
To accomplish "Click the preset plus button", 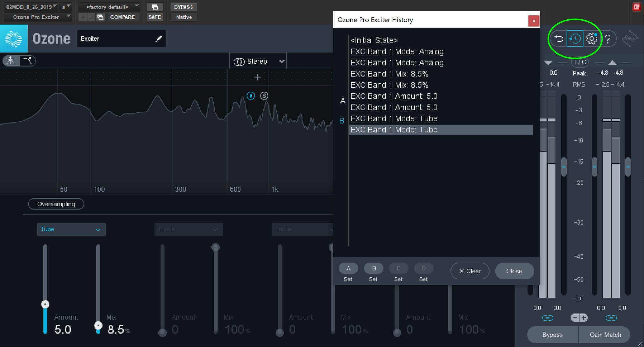I will [91, 17].
